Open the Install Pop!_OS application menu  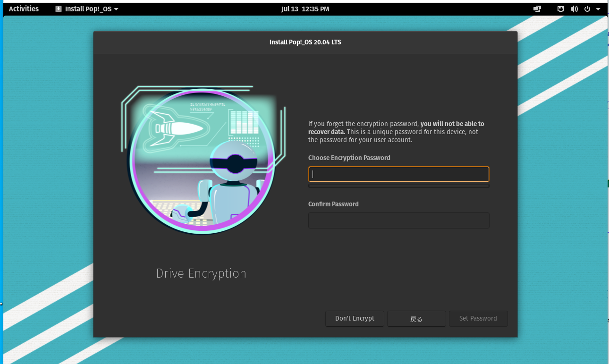coord(88,9)
